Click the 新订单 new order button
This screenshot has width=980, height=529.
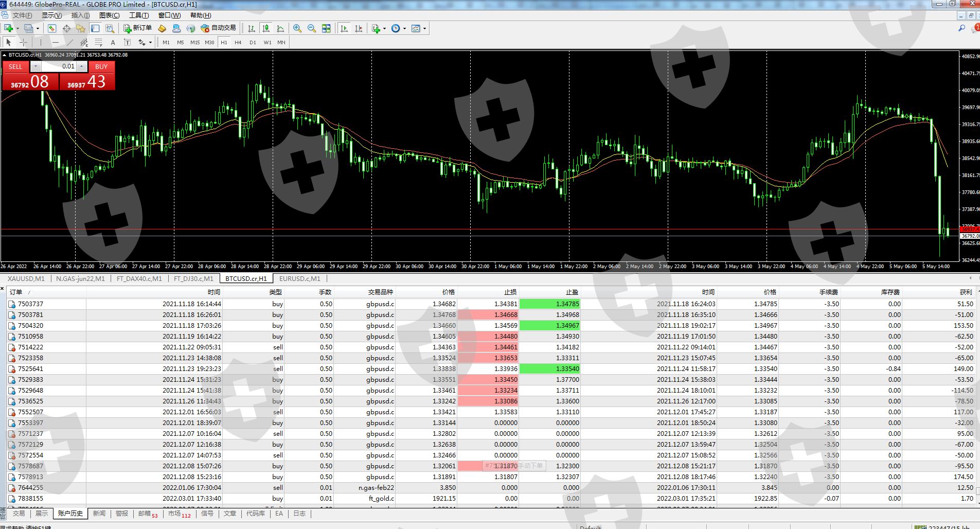[137, 28]
